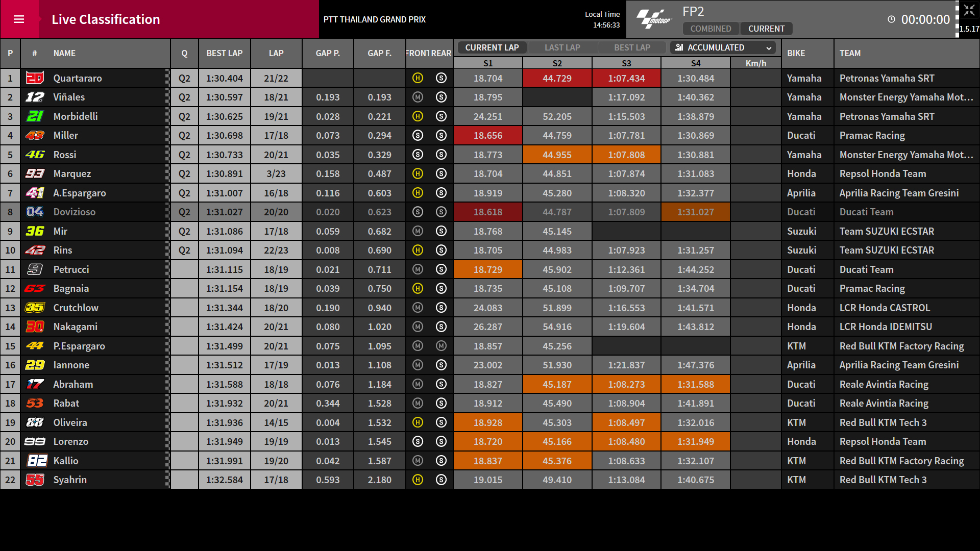This screenshot has width=980, height=551.
Task: Switch to COMBINED session view
Action: click(x=710, y=29)
